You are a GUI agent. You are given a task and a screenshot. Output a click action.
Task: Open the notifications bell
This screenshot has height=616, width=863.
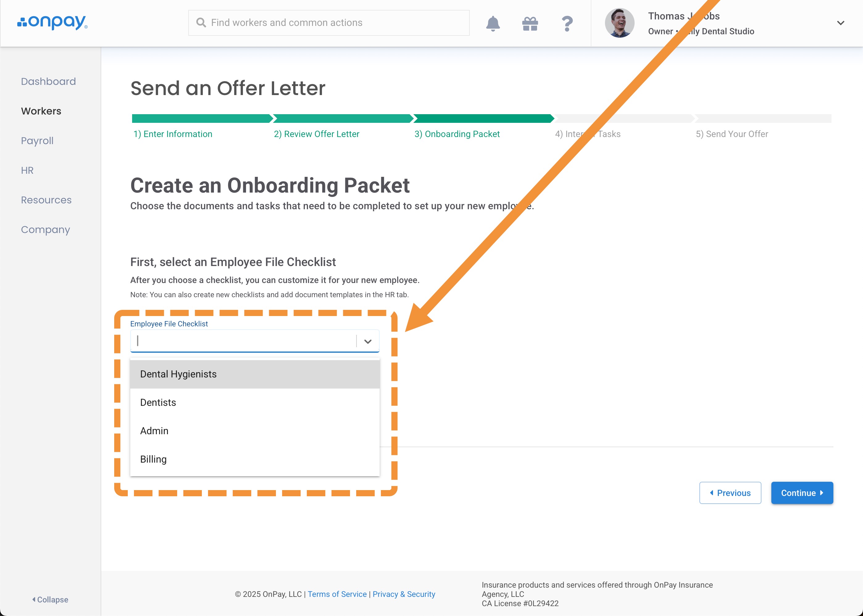(493, 23)
